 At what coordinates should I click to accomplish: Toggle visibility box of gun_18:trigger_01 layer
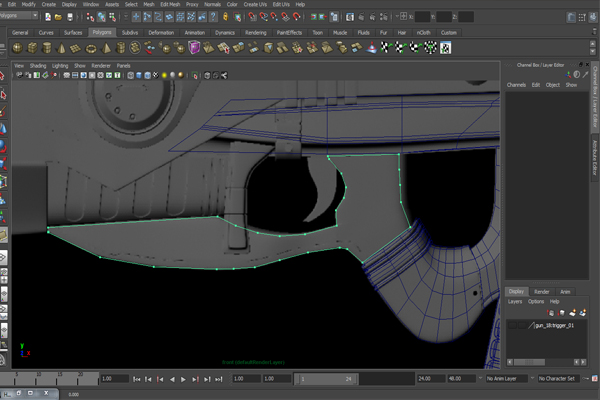pyautogui.click(x=512, y=325)
